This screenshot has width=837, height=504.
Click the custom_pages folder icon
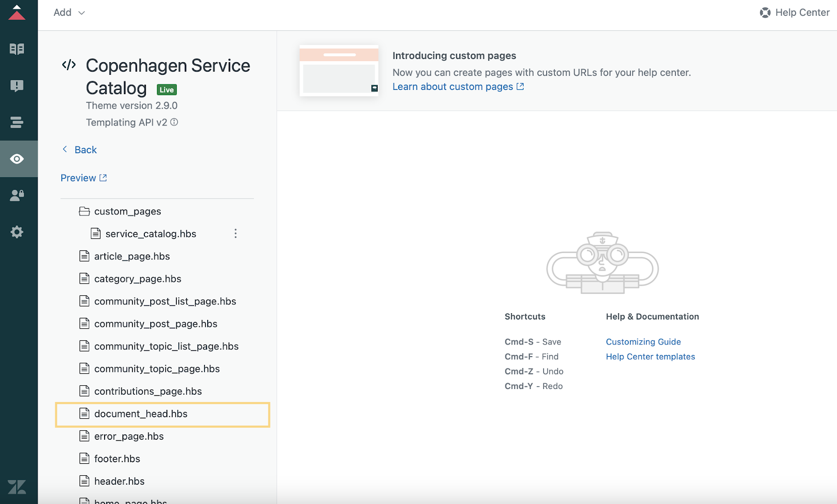click(x=84, y=211)
